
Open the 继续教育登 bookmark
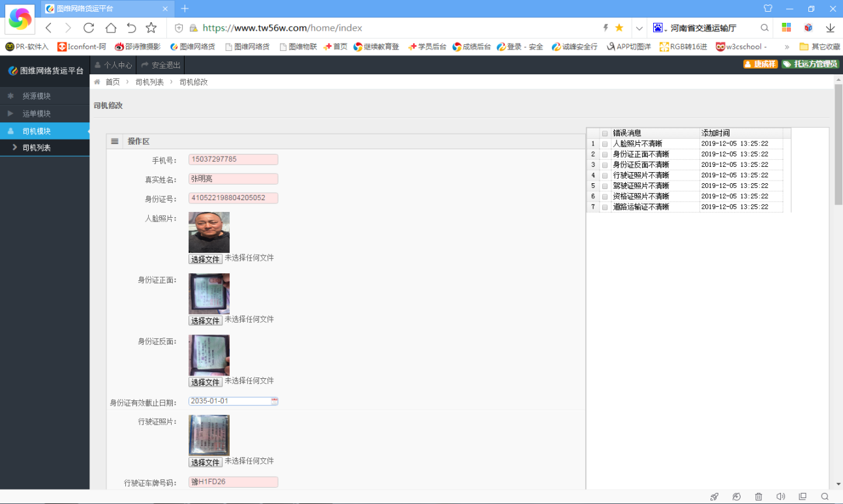(x=376, y=47)
